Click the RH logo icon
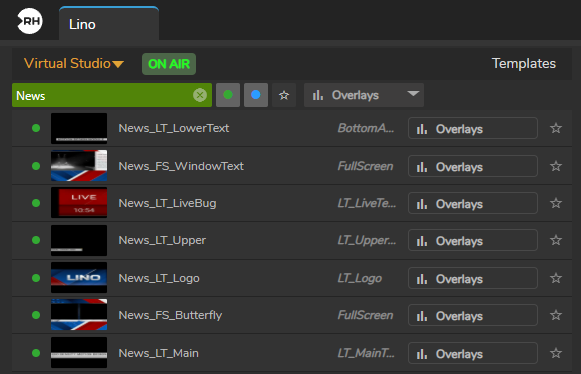Screen dimensions: 581x374 (x=30, y=21)
